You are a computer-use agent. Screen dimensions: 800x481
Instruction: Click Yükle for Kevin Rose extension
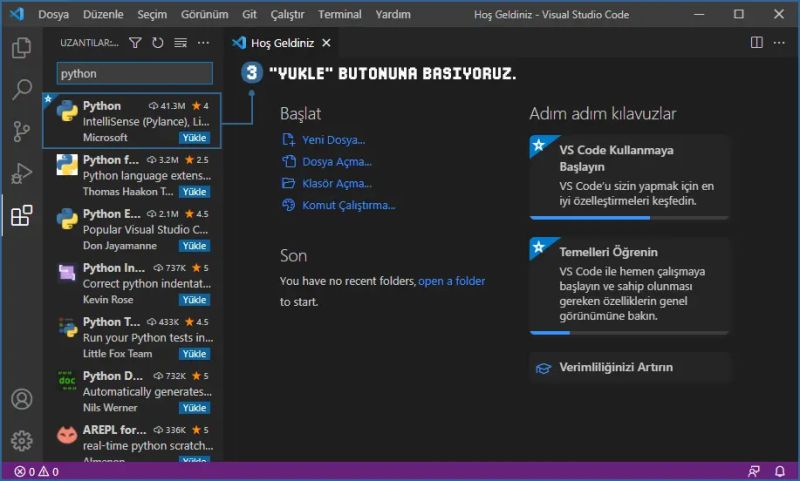[194, 300]
